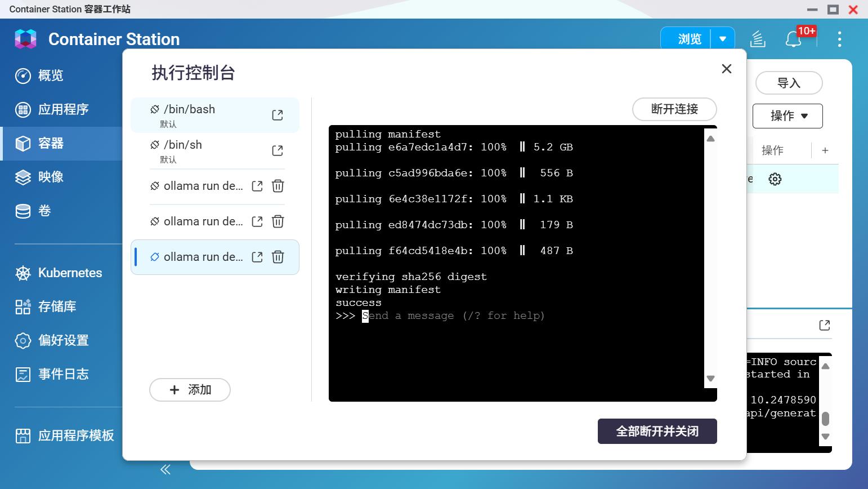Screen dimensions: 868x489
Task: Click the 'pulling ed8474dc73db' line
Action: point(454,225)
